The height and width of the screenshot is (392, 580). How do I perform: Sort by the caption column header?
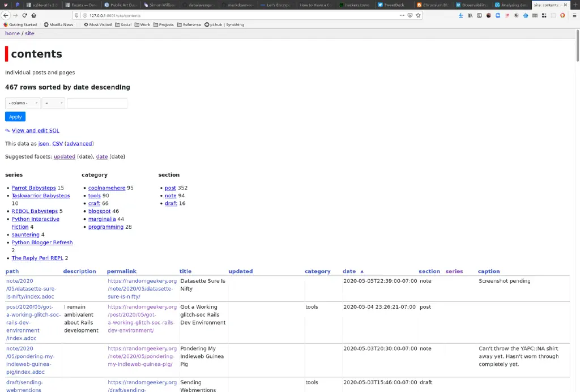[x=489, y=271]
